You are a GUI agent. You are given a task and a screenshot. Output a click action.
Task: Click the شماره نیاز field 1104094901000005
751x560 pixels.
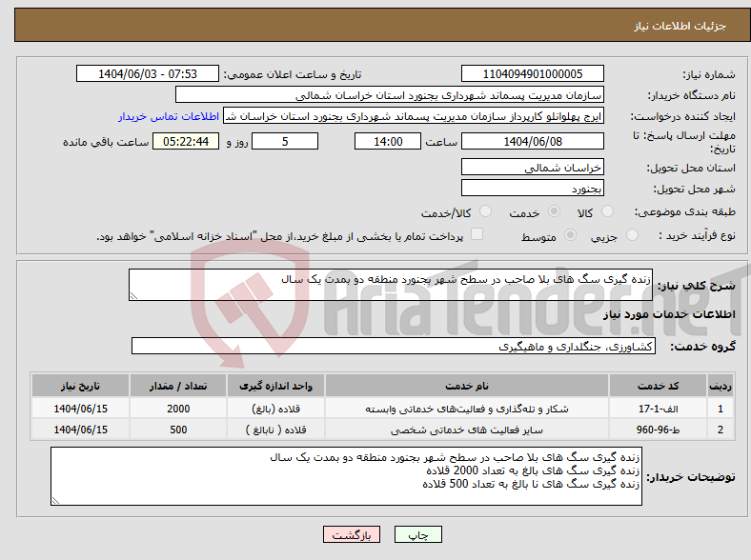[x=533, y=73]
